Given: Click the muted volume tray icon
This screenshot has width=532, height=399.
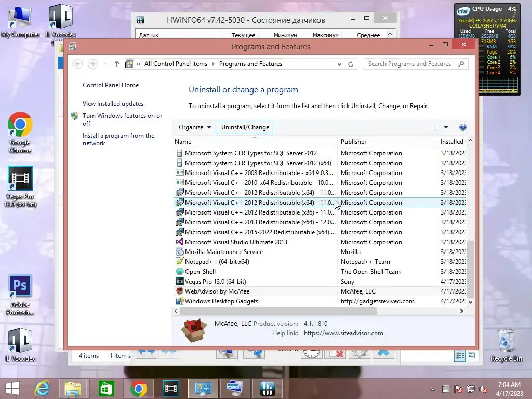Looking at the screenshot, I should [x=483, y=389].
